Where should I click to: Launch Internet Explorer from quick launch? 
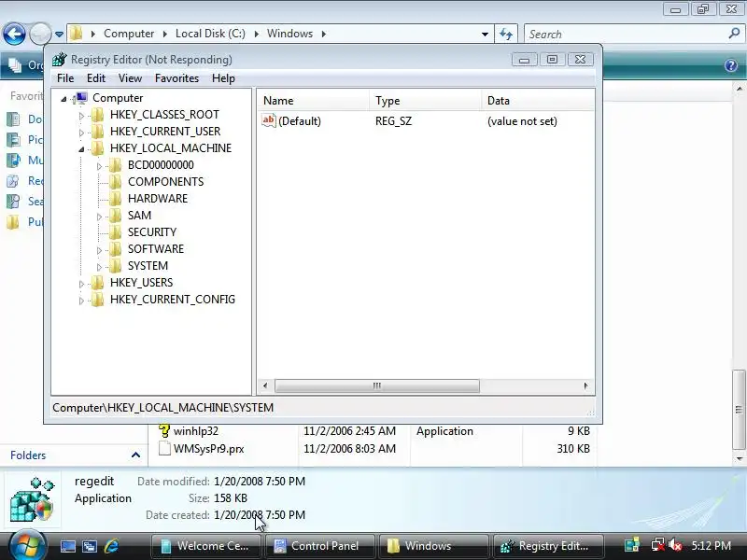pyautogui.click(x=111, y=546)
